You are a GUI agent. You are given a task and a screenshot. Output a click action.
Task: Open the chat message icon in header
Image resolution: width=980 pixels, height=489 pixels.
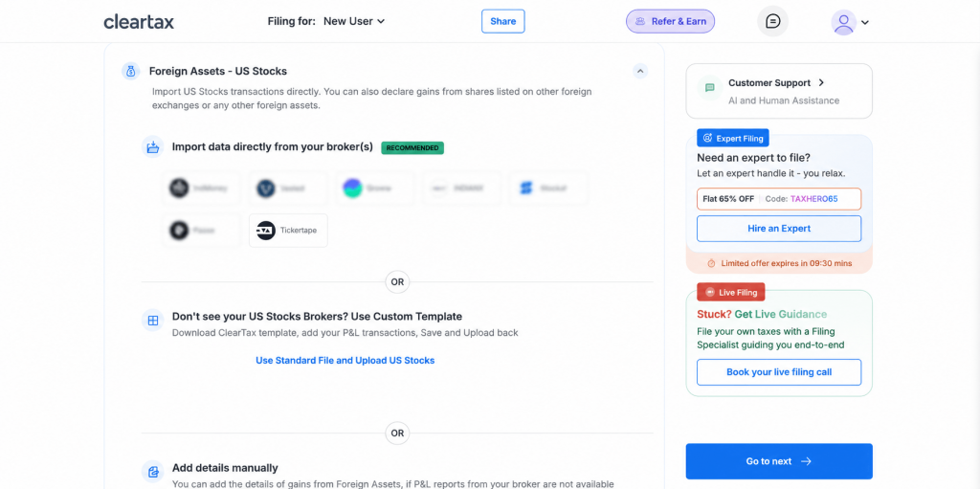point(772,21)
